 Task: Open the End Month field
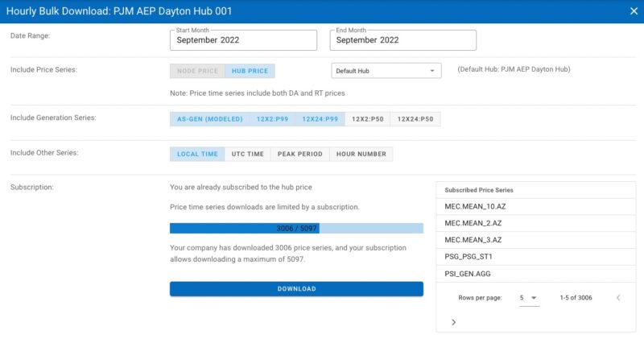click(403, 39)
